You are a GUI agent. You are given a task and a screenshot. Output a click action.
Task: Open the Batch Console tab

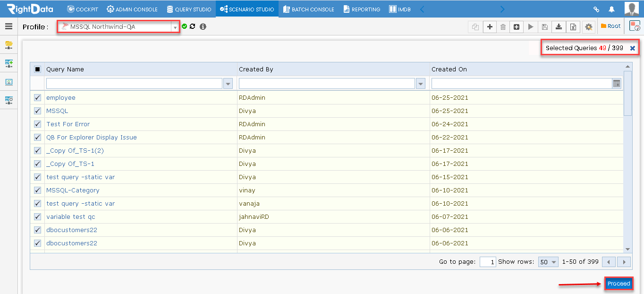pos(308,9)
